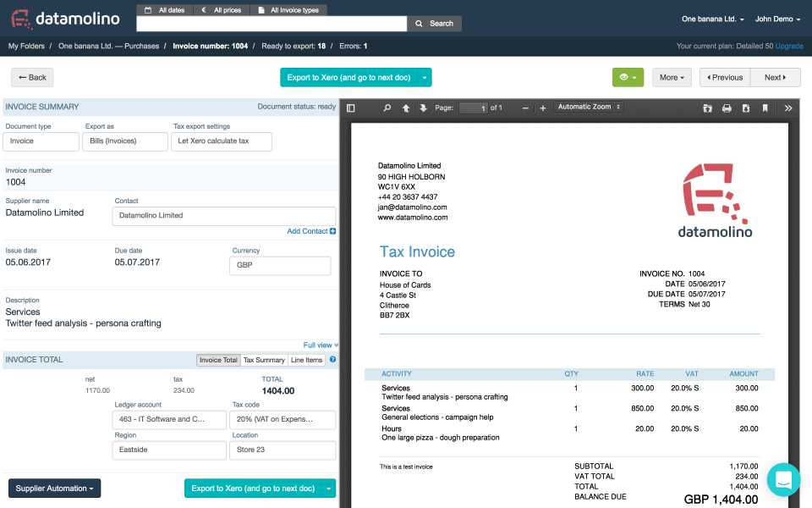Go to previous page in PDF viewer
Screen dimensions: 812x508
point(406,108)
